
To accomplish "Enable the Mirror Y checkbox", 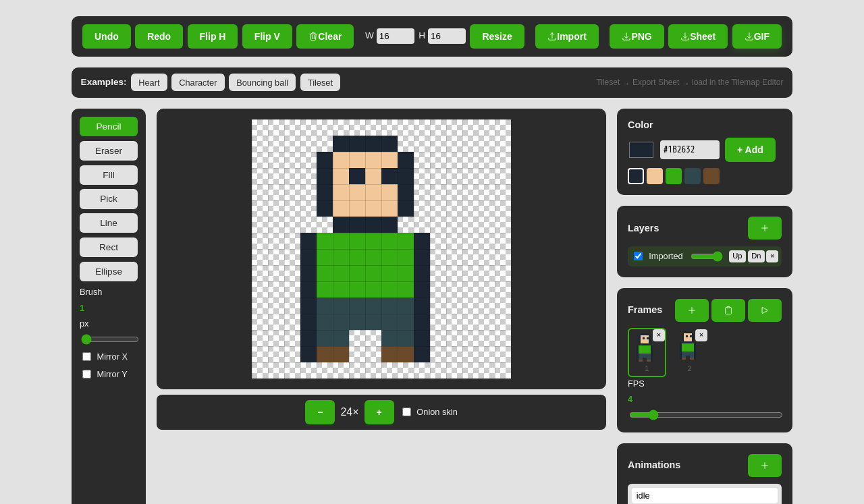I will pyautogui.click(x=86, y=374).
